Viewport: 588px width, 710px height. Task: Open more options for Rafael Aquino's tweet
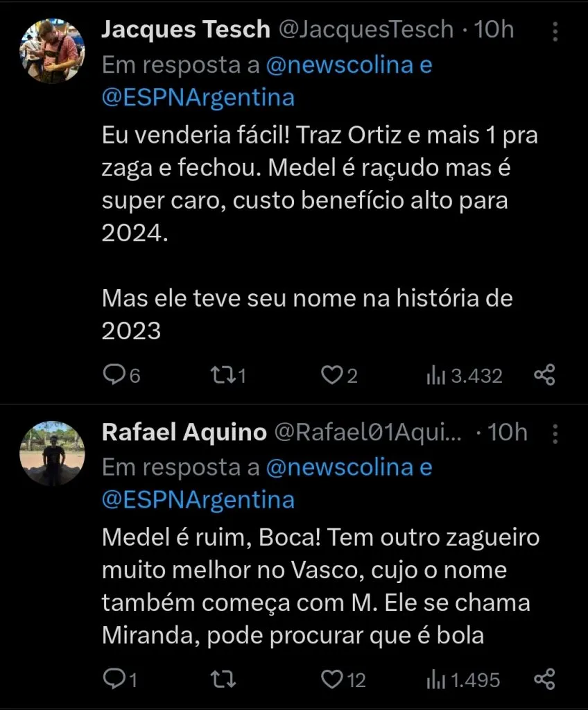click(555, 433)
